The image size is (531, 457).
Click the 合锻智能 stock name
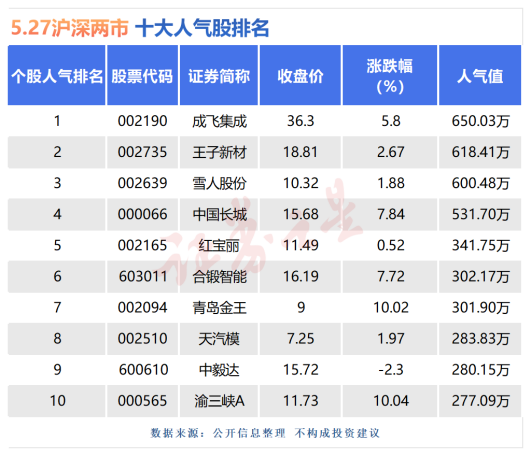coord(219,277)
